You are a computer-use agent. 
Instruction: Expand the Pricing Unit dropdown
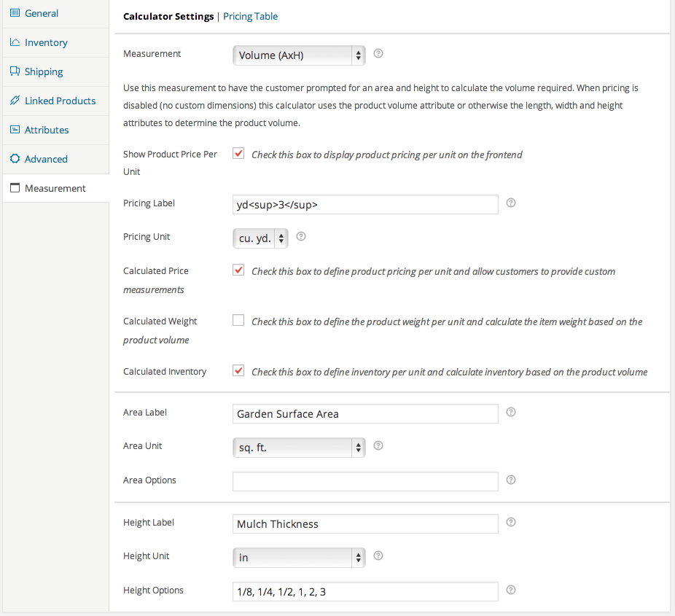(260, 238)
